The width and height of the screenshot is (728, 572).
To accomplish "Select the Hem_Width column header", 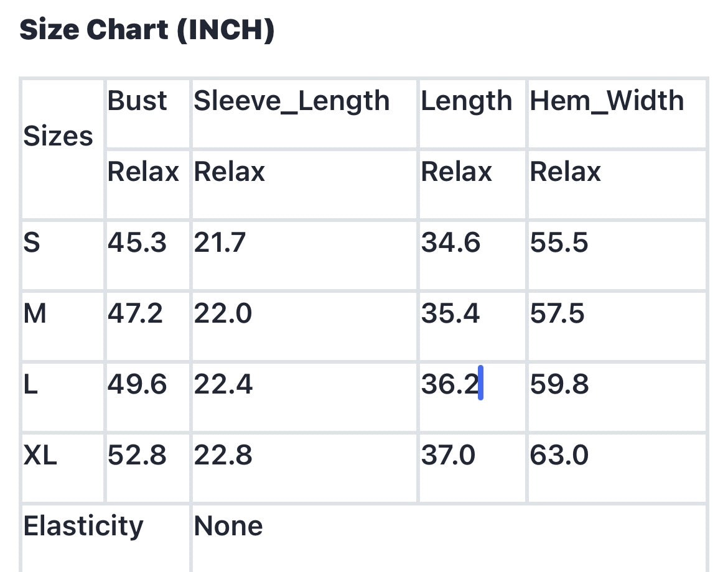I will coord(606,101).
